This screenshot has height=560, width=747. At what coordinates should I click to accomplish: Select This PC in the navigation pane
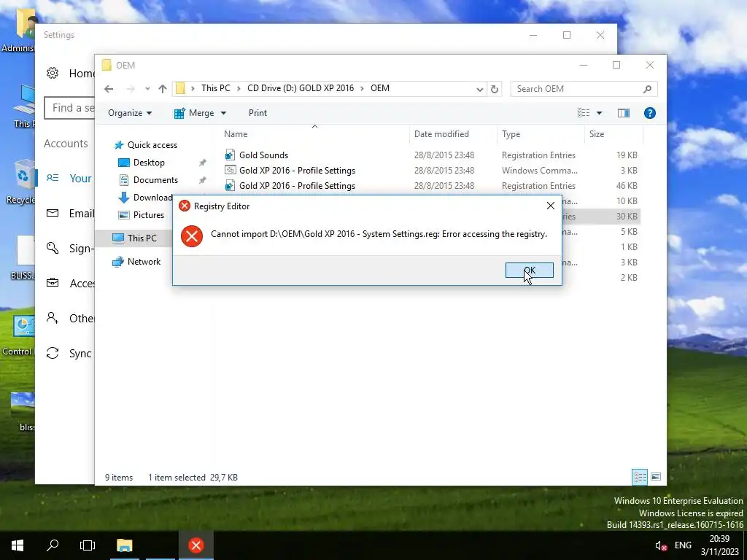[x=142, y=238]
